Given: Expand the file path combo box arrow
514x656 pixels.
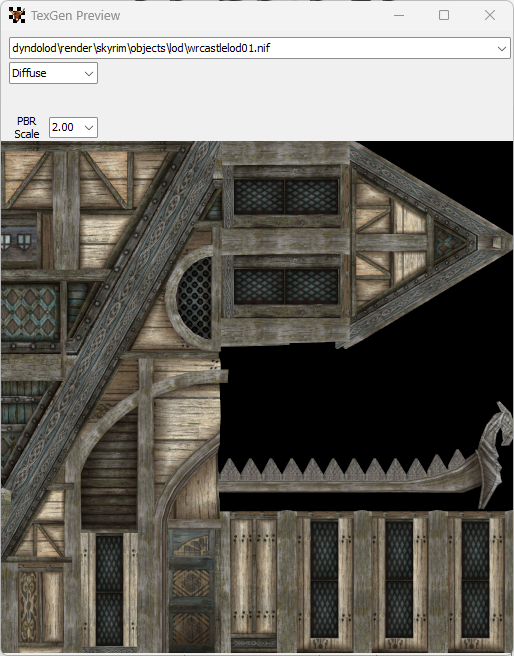Looking at the screenshot, I should coord(502,49).
